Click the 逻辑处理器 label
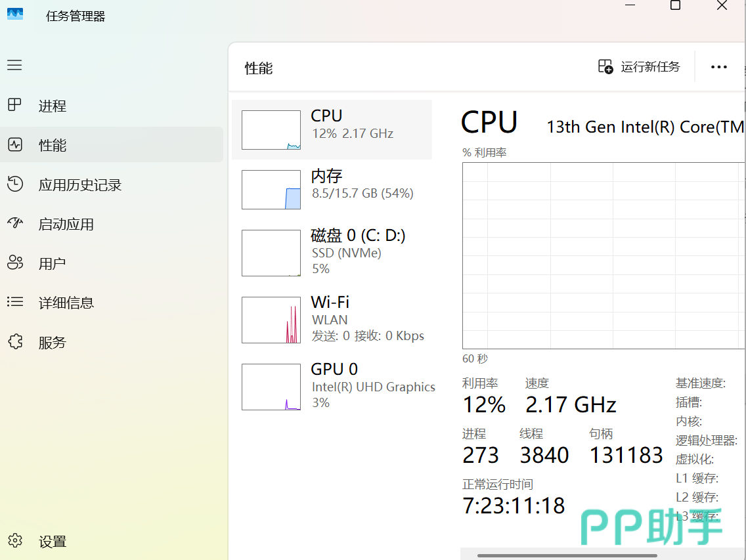Image resolution: width=746 pixels, height=560 pixels. click(707, 440)
